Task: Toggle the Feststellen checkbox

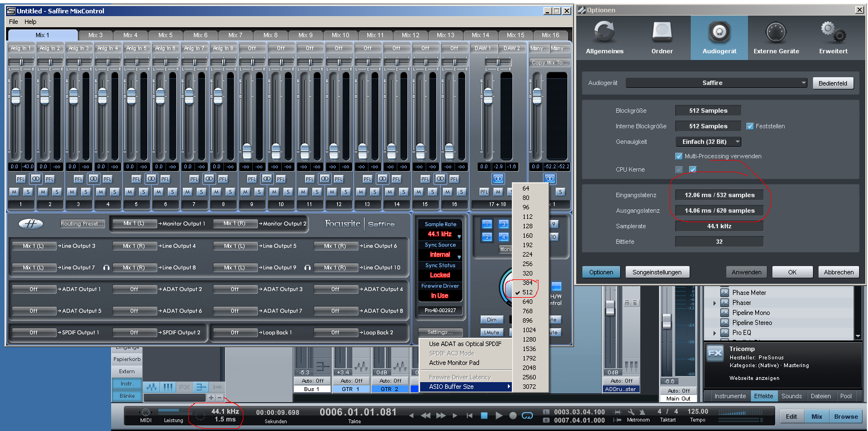Action: [x=750, y=126]
